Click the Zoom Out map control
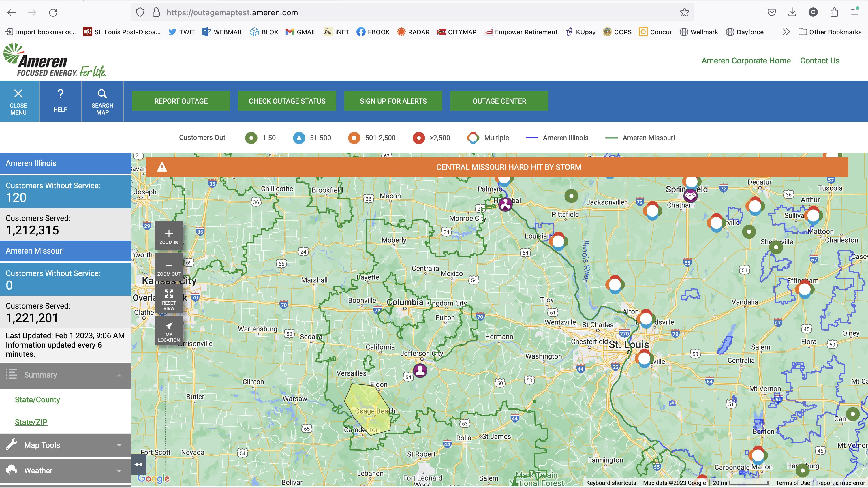The image size is (868, 488). [x=169, y=267]
